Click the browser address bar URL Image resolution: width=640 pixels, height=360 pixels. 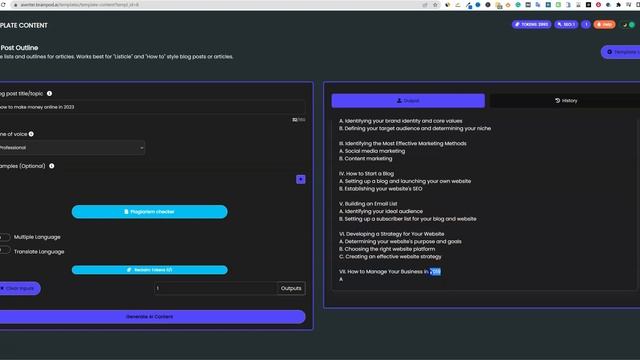[80, 5]
